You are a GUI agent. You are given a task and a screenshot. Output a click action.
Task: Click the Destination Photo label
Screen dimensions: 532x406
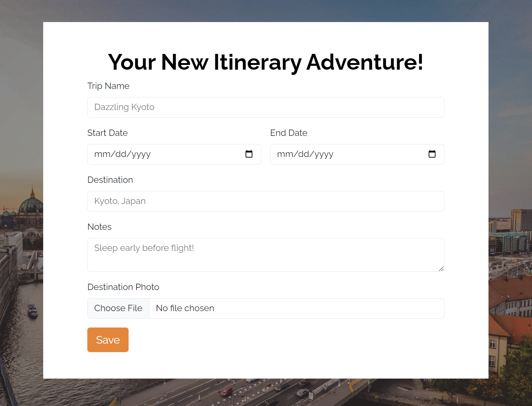(x=123, y=287)
